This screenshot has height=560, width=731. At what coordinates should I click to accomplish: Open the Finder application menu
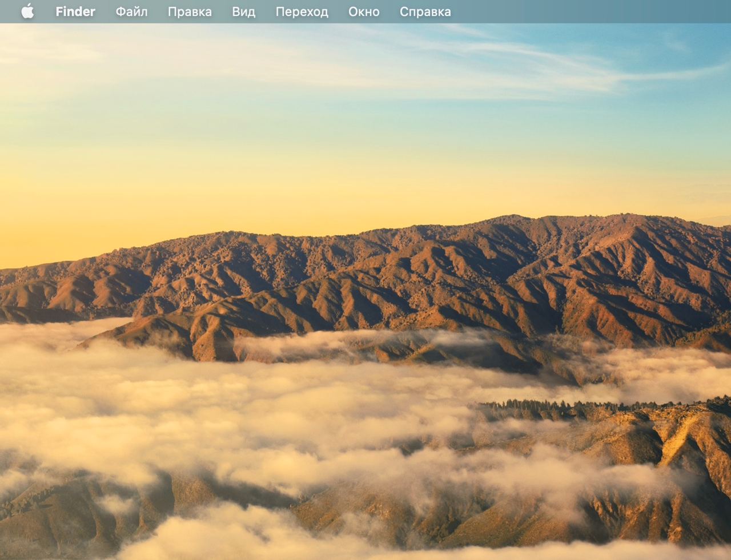click(x=75, y=11)
